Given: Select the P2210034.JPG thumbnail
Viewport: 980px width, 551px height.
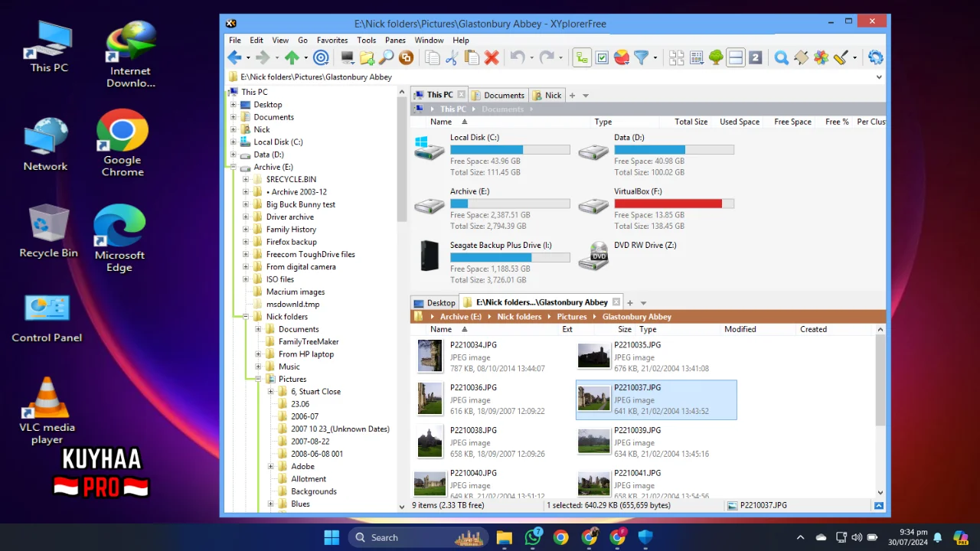Looking at the screenshot, I should click(430, 356).
